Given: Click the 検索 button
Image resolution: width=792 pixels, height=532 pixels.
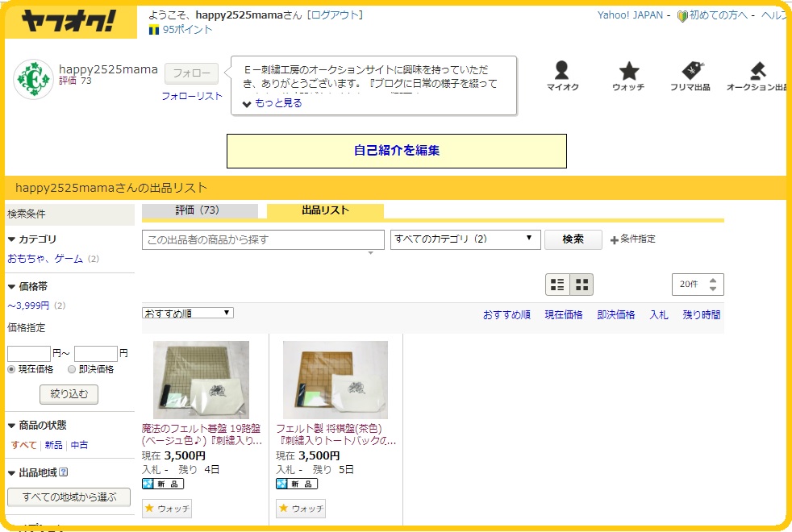Looking at the screenshot, I should [x=573, y=239].
